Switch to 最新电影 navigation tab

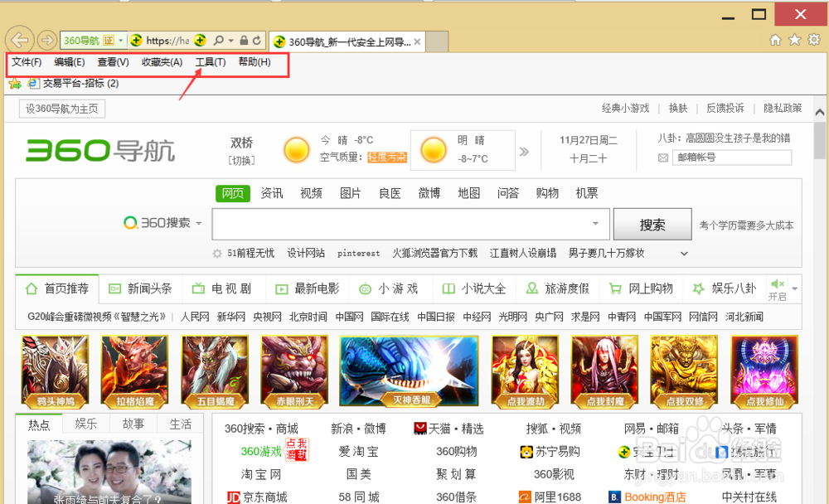click(x=308, y=288)
